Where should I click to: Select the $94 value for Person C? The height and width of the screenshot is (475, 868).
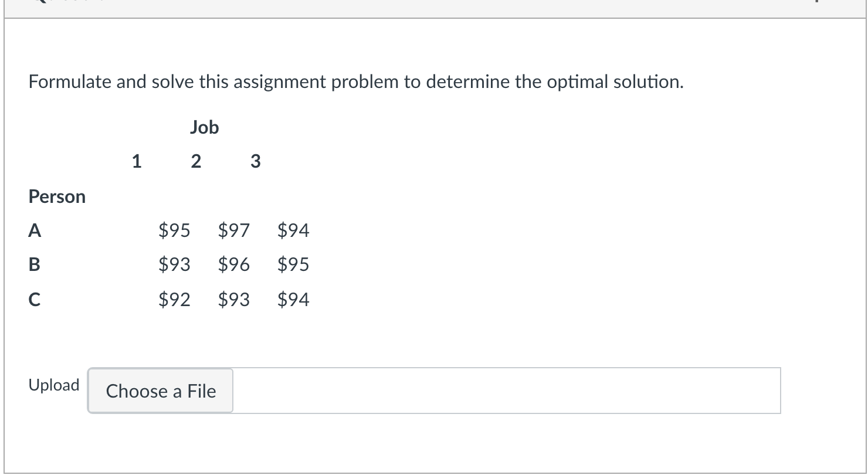tap(293, 300)
